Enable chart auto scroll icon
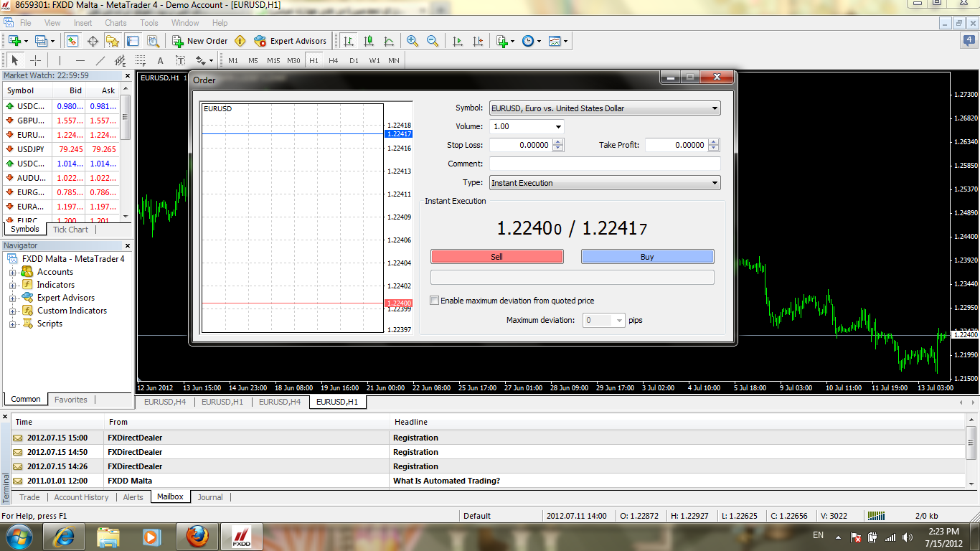Viewport: 980px width, 551px height. (x=458, y=41)
